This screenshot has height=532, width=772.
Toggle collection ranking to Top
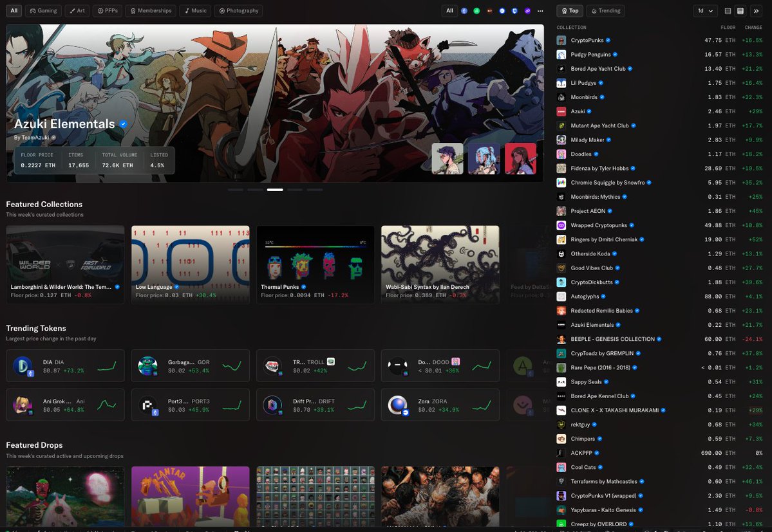570,11
